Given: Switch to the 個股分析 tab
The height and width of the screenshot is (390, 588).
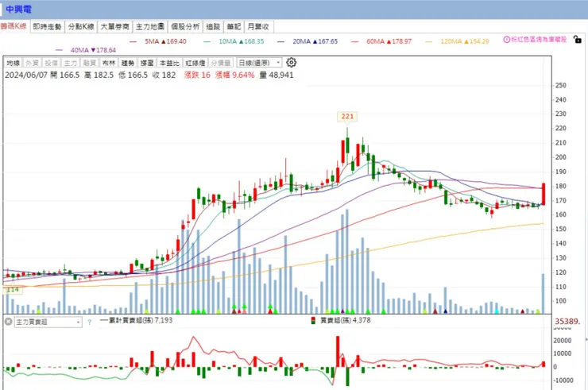Looking at the screenshot, I should (185, 27).
